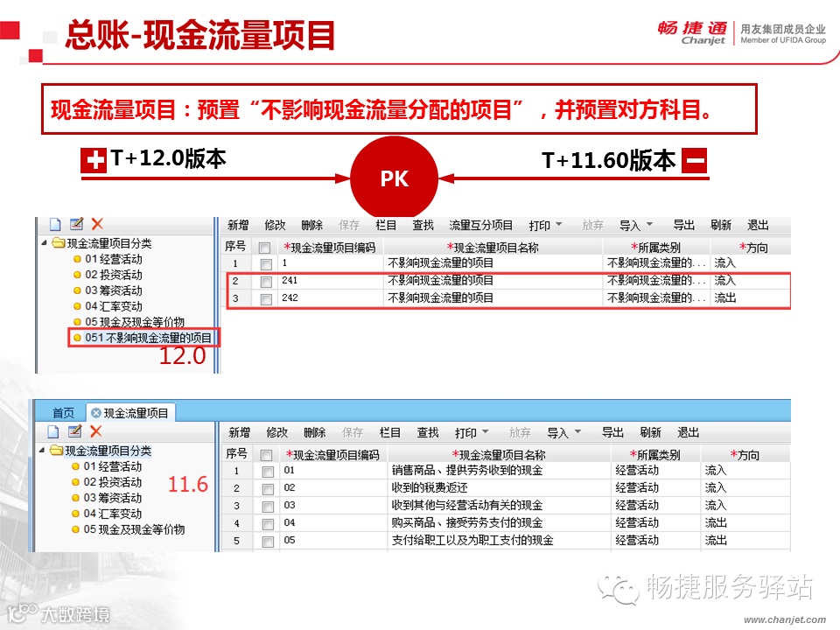
Task: Click the folder icon of upper 现金流量项目分类
Action: coord(59,243)
